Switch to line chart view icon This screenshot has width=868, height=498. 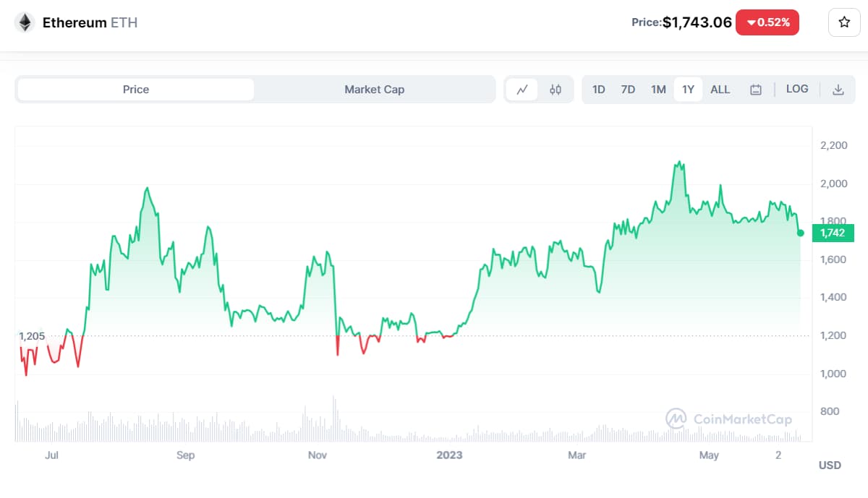coord(522,90)
